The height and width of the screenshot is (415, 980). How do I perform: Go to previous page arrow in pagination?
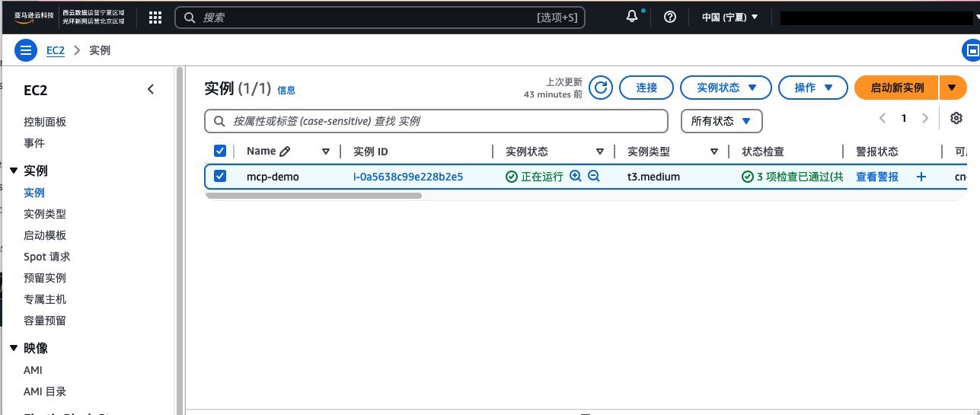[883, 118]
